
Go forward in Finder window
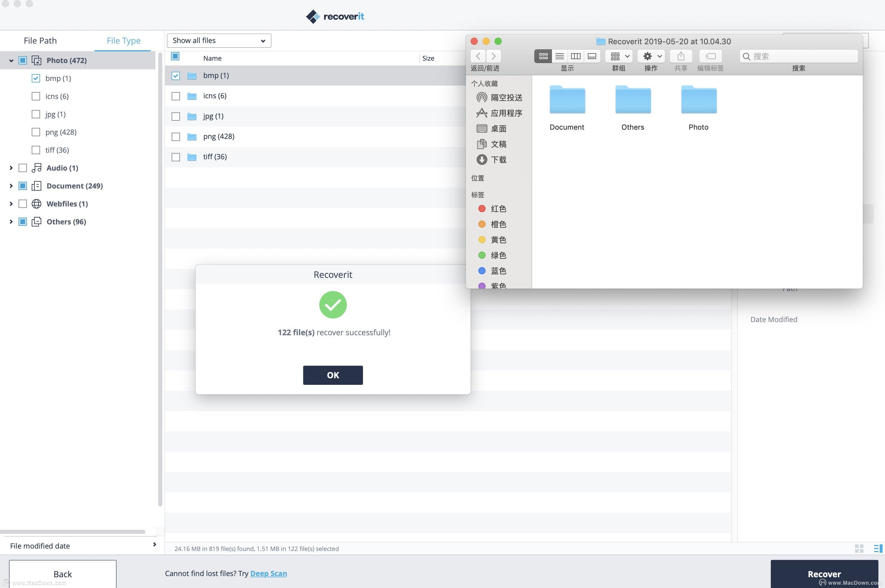point(494,56)
